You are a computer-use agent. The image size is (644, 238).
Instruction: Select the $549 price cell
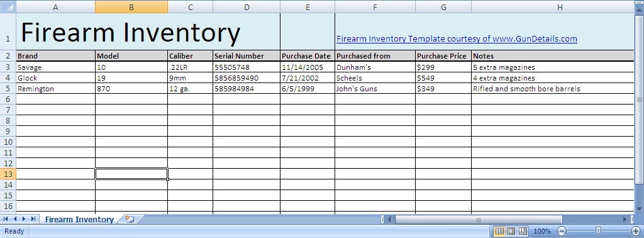pyautogui.click(x=443, y=77)
